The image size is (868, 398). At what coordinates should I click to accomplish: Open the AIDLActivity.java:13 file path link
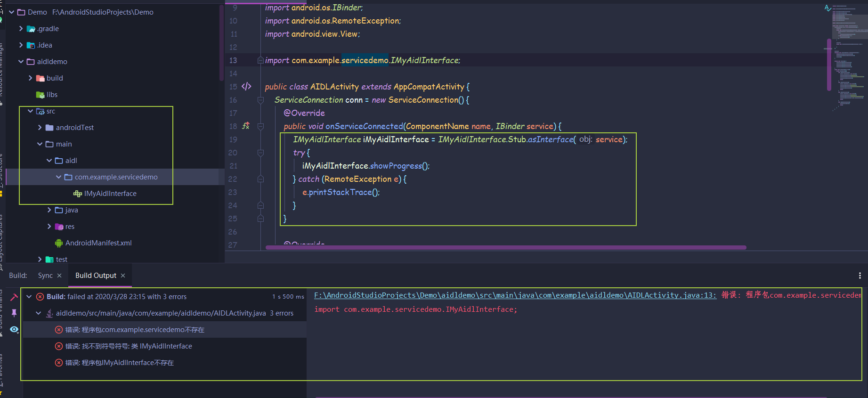(x=515, y=295)
